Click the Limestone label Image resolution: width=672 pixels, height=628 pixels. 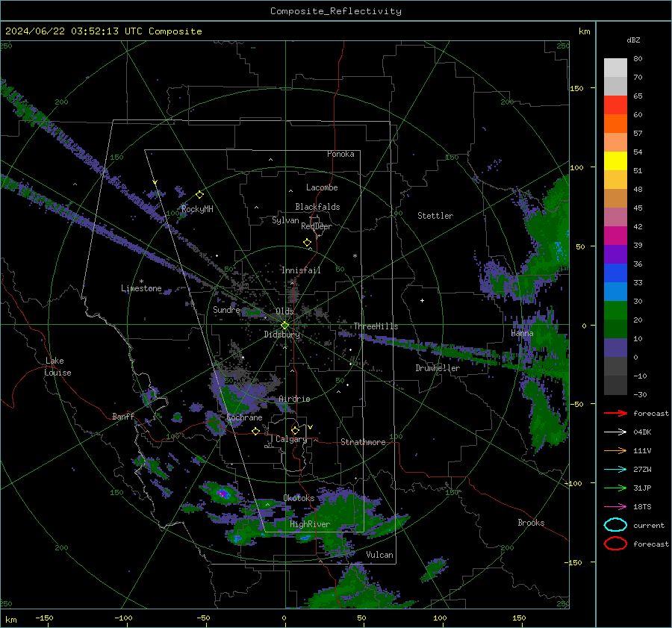point(141,288)
